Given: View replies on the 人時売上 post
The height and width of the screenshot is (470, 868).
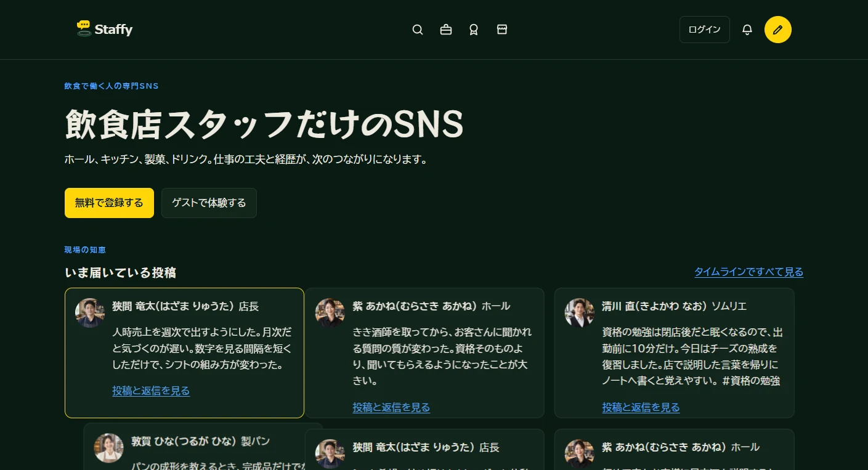Looking at the screenshot, I should click(151, 391).
